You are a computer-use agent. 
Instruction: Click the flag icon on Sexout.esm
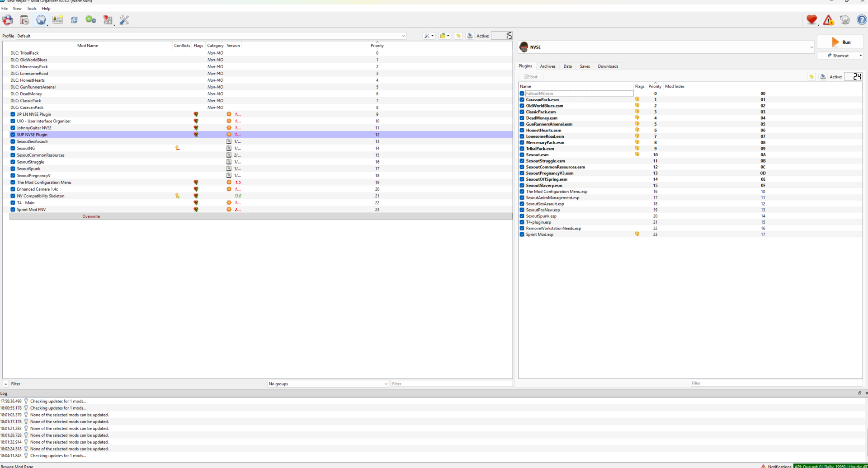tap(637, 154)
